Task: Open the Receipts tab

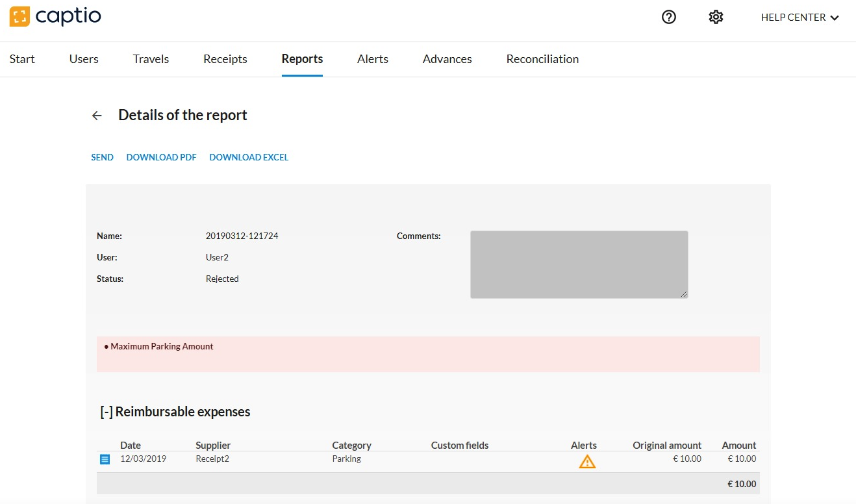Action: coord(225,59)
